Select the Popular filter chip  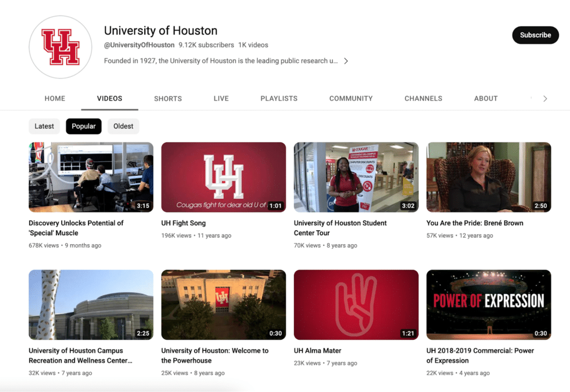point(83,126)
